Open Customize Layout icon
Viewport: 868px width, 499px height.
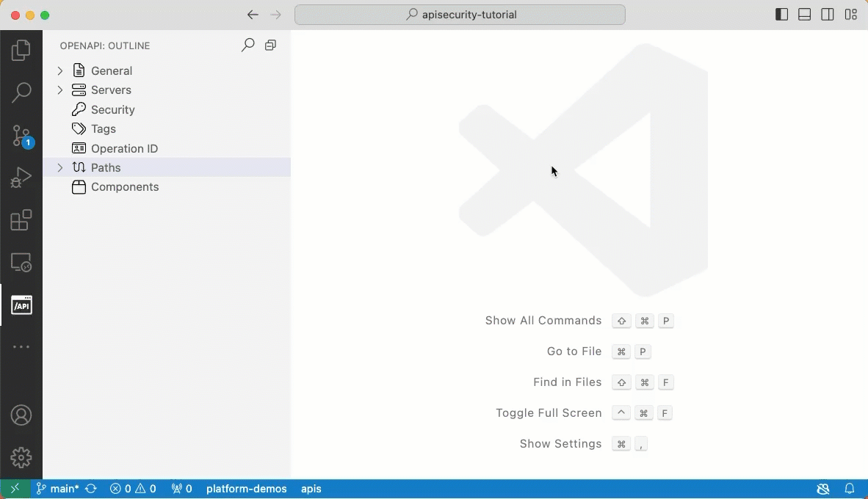pyautogui.click(x=851, y=15)
